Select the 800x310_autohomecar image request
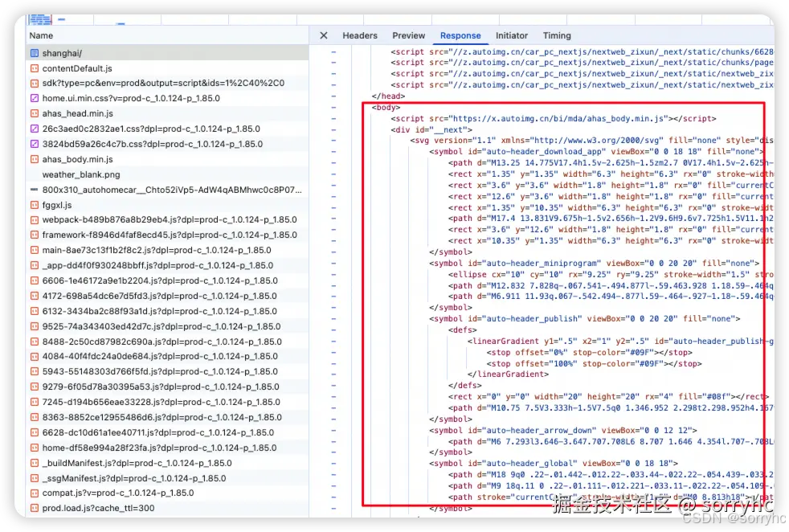Screen dimensions: 789x532 [168, 190]
